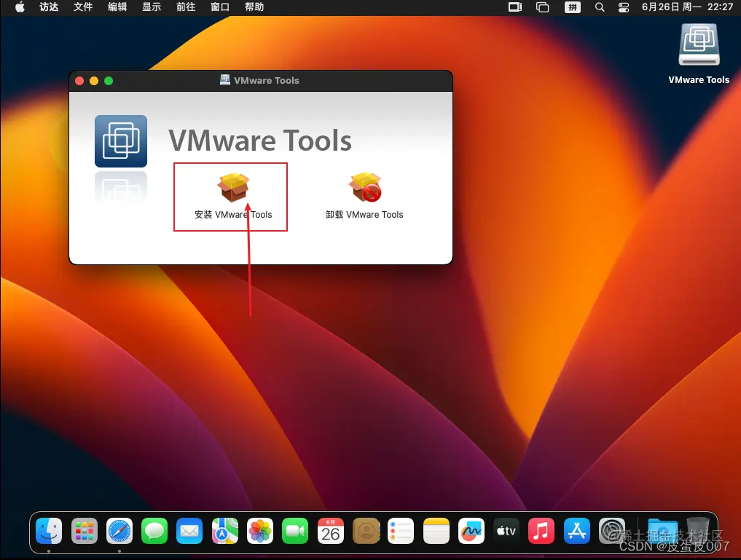Open the Trash in the Dock
The height and width of the screenshot is (560, 741).
click(697, 530)
